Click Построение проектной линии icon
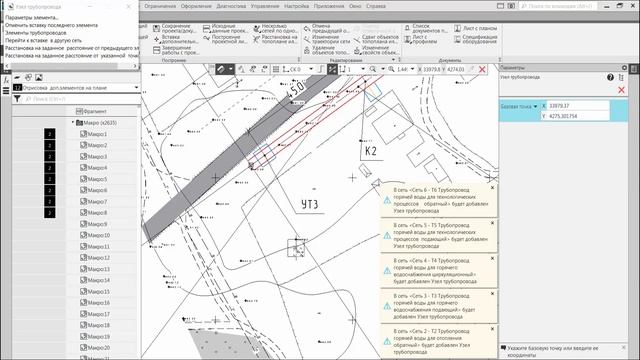The width and height of the screenshot is (640, 360). [x=207, y=39]
